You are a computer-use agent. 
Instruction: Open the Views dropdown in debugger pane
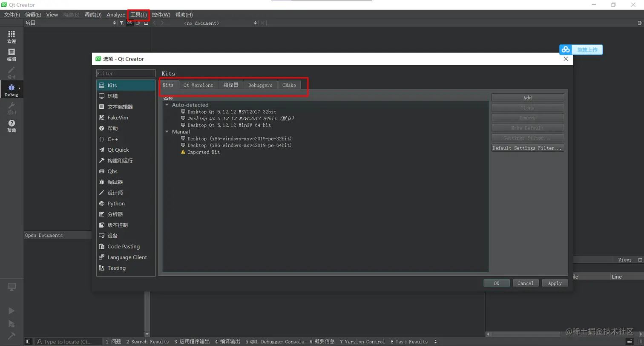pyautogui.click(x=625, y=260)
